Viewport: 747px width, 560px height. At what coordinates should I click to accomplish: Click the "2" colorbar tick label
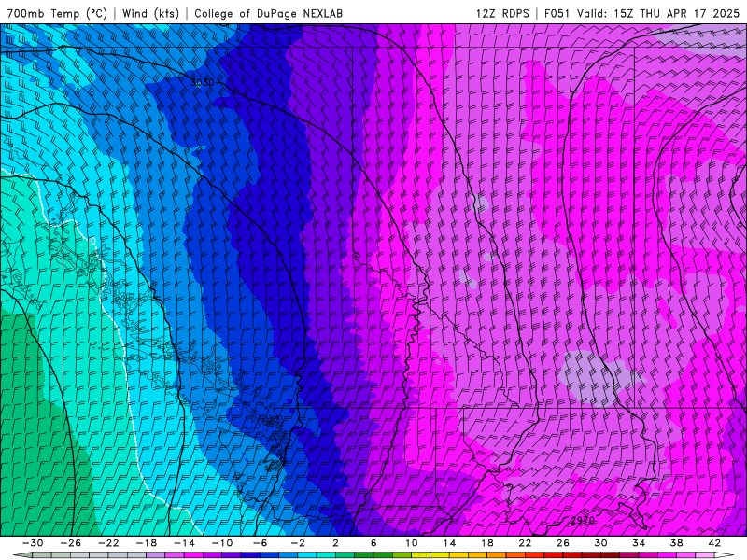[x=335, y=543]
